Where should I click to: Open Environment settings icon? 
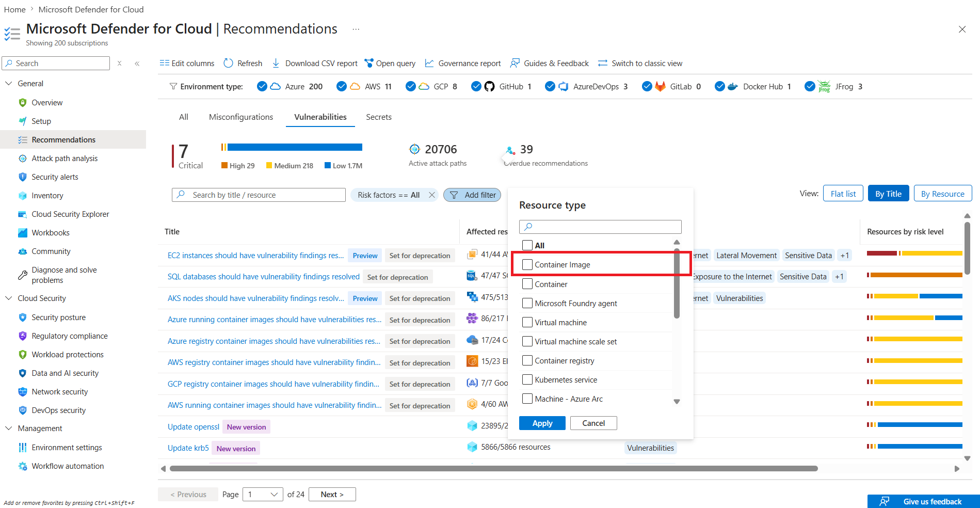tap(22, 447)
